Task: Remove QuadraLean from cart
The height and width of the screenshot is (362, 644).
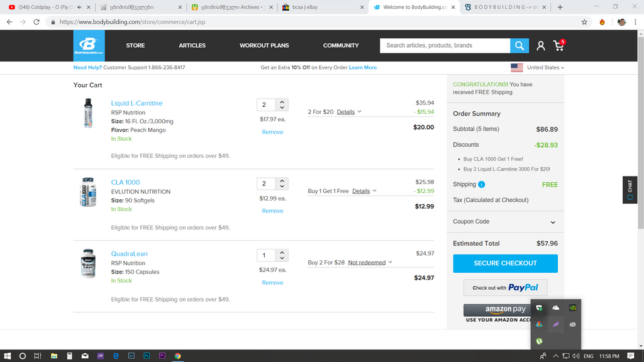Action: coord(273,283)
